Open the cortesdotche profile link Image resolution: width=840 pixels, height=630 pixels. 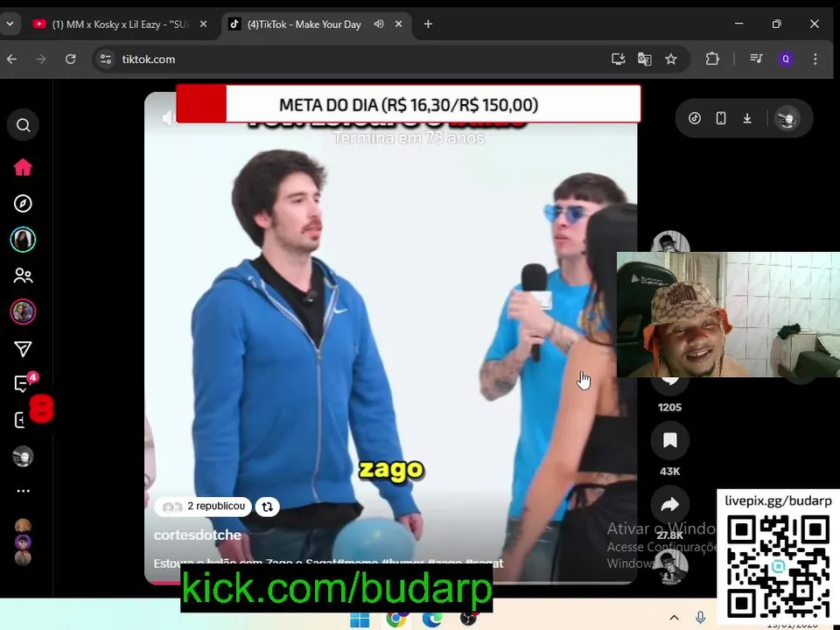tap(197, 535)
